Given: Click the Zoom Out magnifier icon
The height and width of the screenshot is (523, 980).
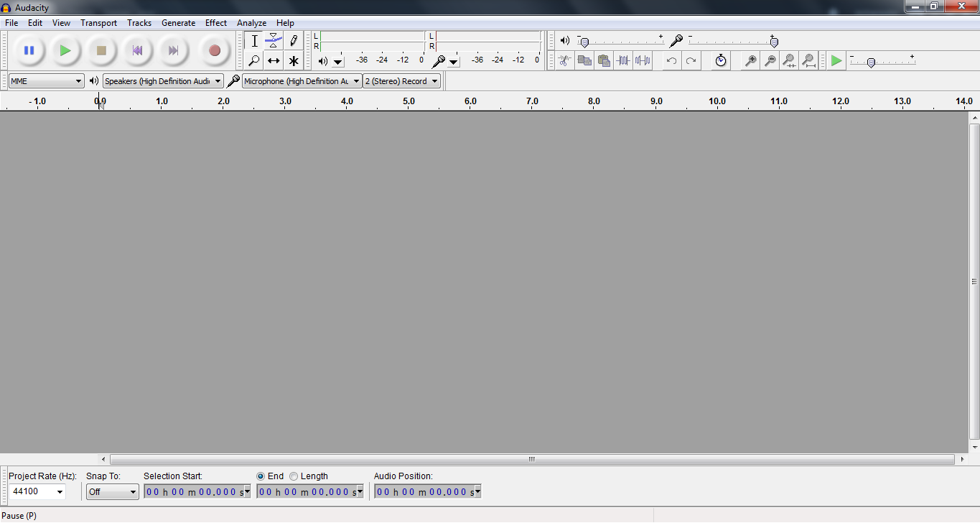Looking at the screenshot, I should tap(770, 60).
